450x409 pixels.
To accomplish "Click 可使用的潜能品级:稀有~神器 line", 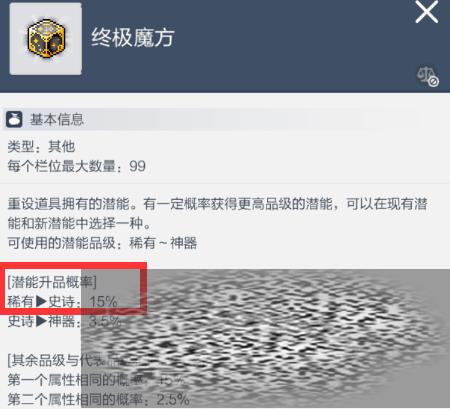I will click(102, 243).
